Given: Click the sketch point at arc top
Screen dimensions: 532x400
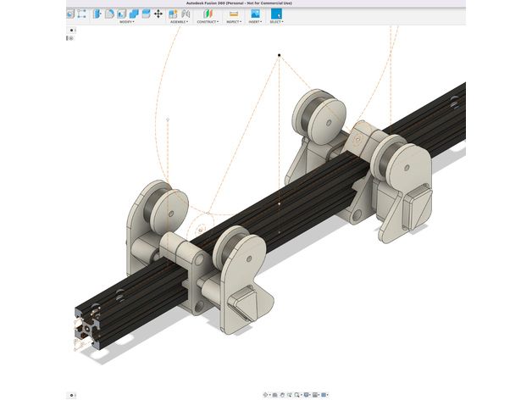Looking at the screenshot, I should (x=279, y=56).
